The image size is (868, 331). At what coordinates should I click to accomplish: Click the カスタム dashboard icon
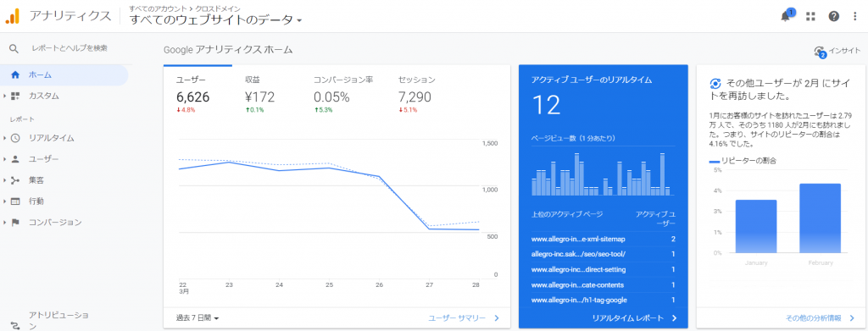(x=15, y=97)
